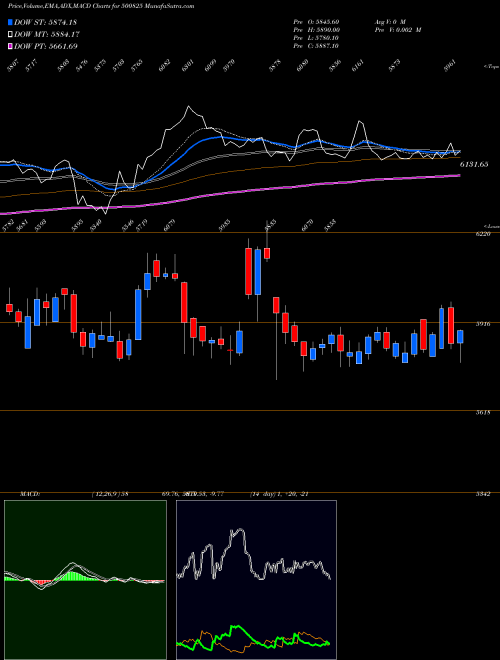
Task: Click the peak of the white price line
Action: (x=189, y=107)
